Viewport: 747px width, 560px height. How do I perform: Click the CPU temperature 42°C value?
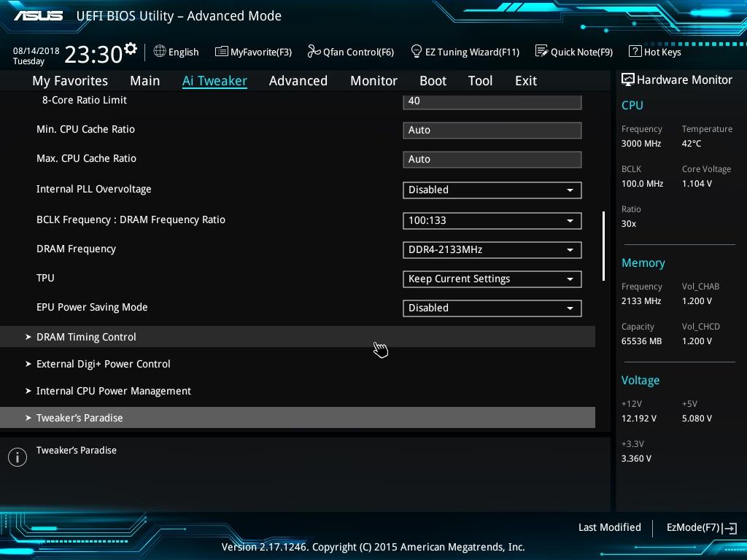[692, 144]
